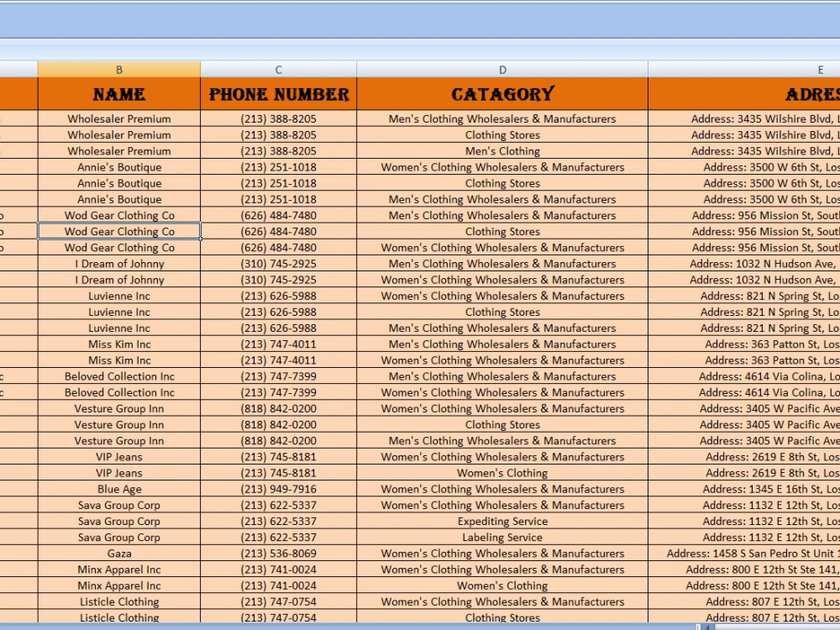Select Vesture Group Inn name in Clothing Stores row

pyautogui.click(x=119, y=425)
